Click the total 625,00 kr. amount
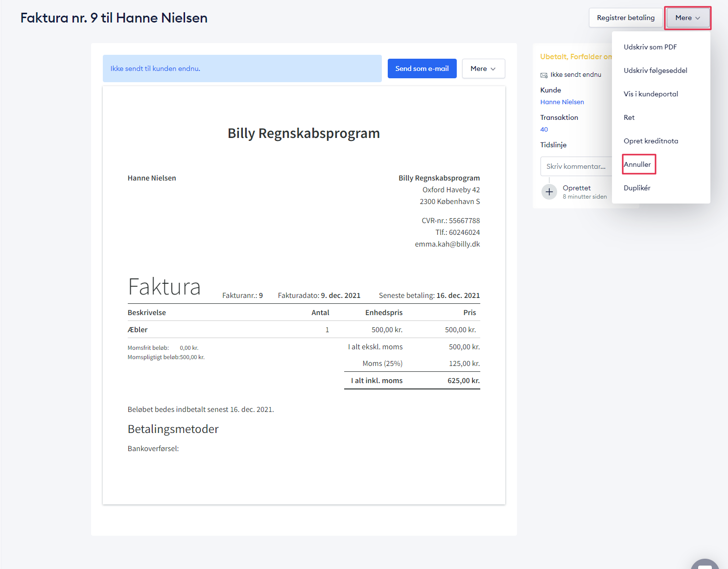This screenshot has width=728, height=569. (x=464, y=381)
